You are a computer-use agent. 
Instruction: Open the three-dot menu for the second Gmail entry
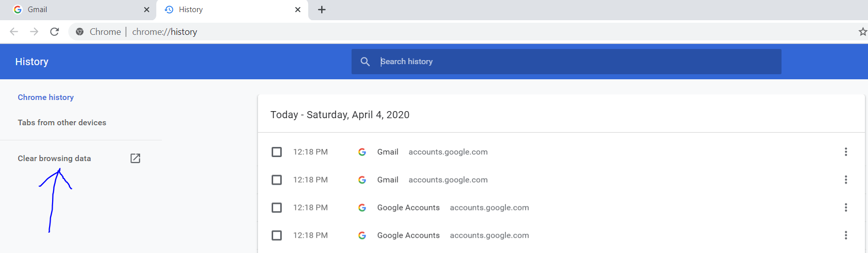pyautogui.click(x=846, y=180)
